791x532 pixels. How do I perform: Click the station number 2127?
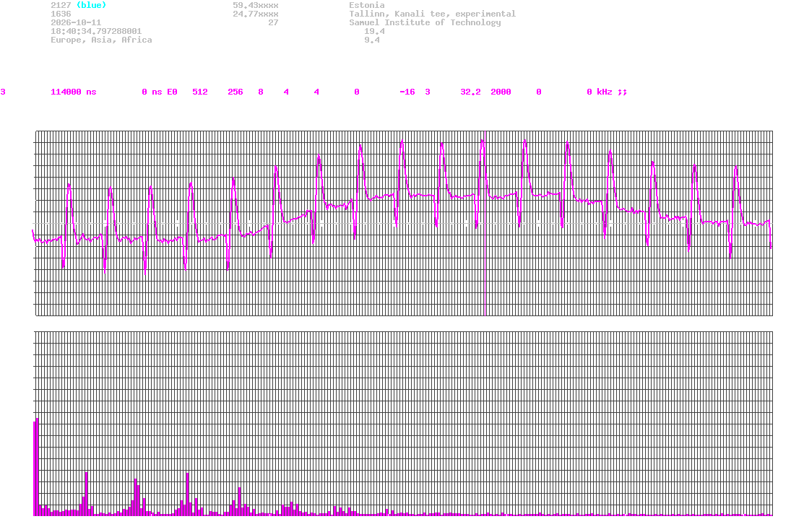61,5
